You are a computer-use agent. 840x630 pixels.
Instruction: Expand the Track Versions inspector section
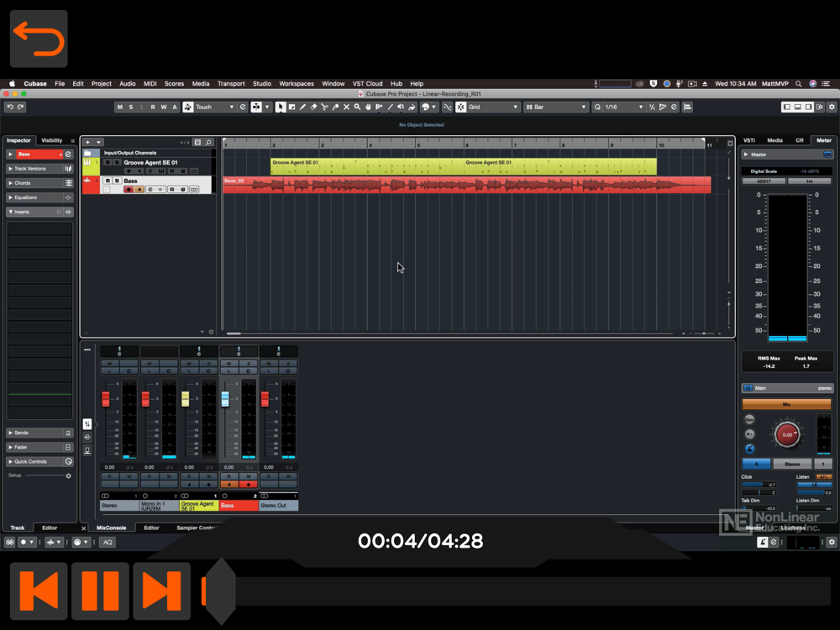[x=11, y=169]
